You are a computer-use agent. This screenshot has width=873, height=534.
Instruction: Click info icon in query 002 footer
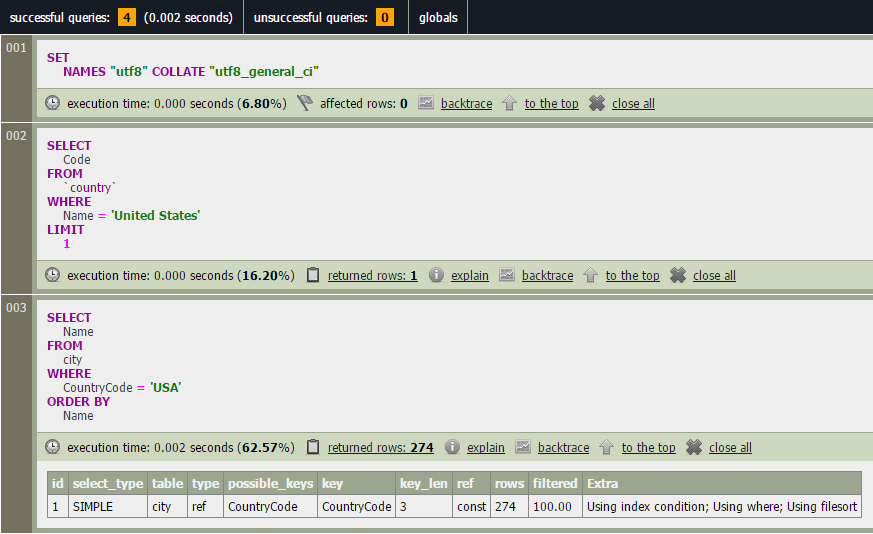coord(436,275)
